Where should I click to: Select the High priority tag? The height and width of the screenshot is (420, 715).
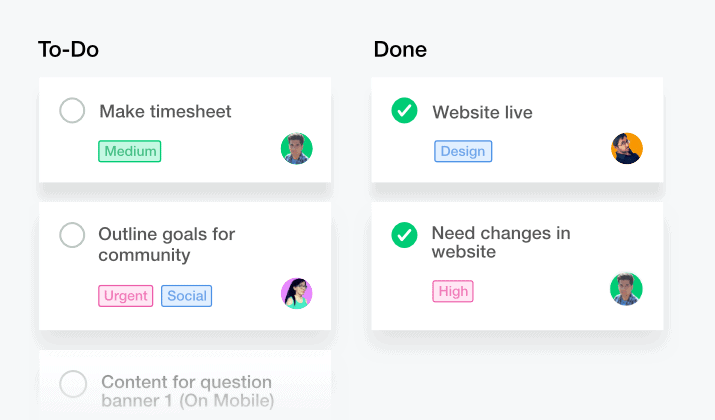(x=453, y=291)
